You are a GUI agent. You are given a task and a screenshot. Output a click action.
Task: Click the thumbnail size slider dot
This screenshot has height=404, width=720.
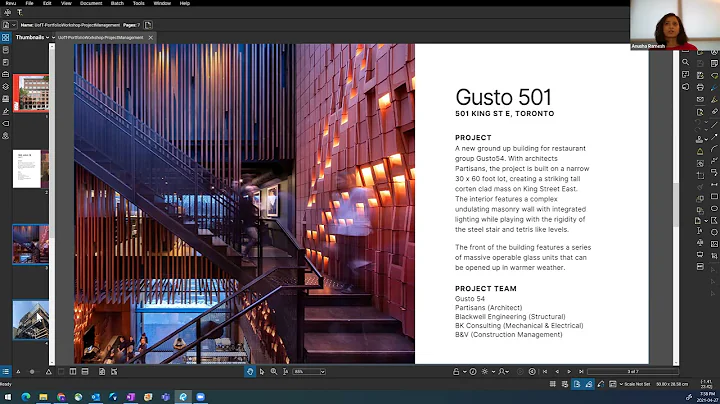click(32, 372)
